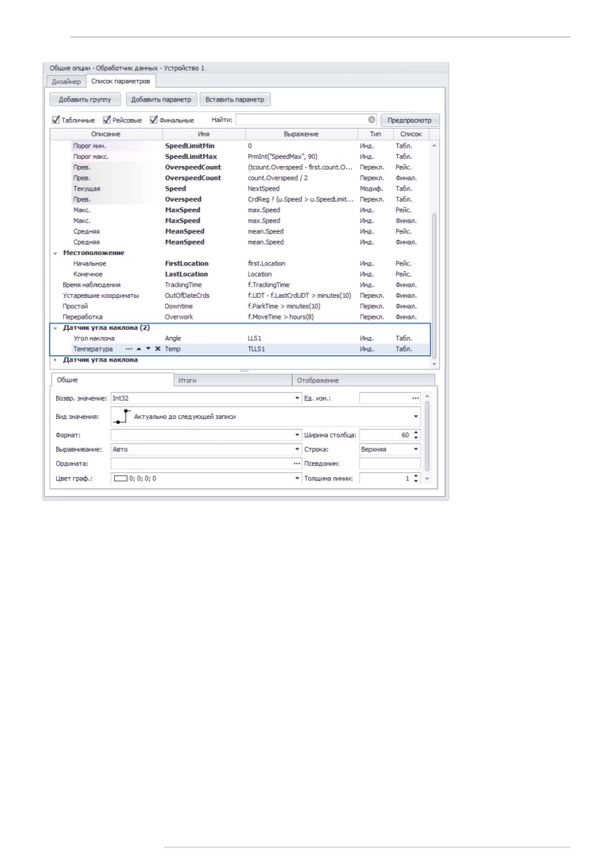Viewport: 611px width, 868px height.
Task: Sort by the Имя column header
Action: 204,133
